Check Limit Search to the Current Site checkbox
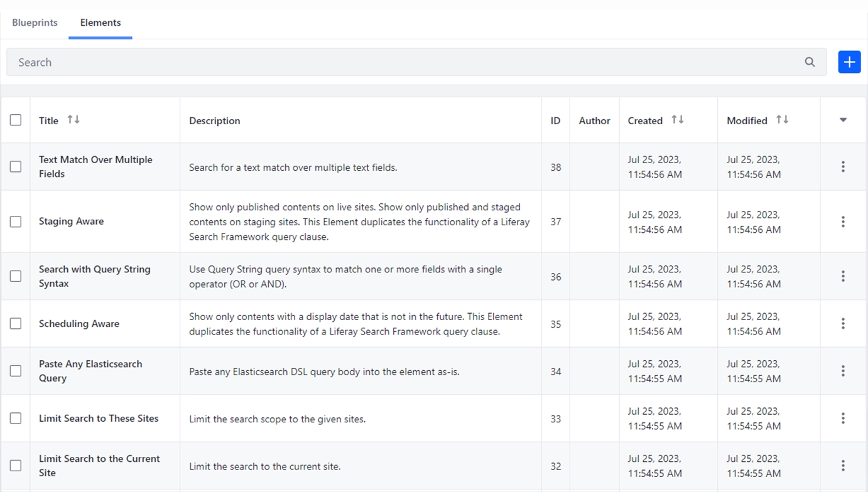The height and width of the screenshot is (492, 868). 16,466
